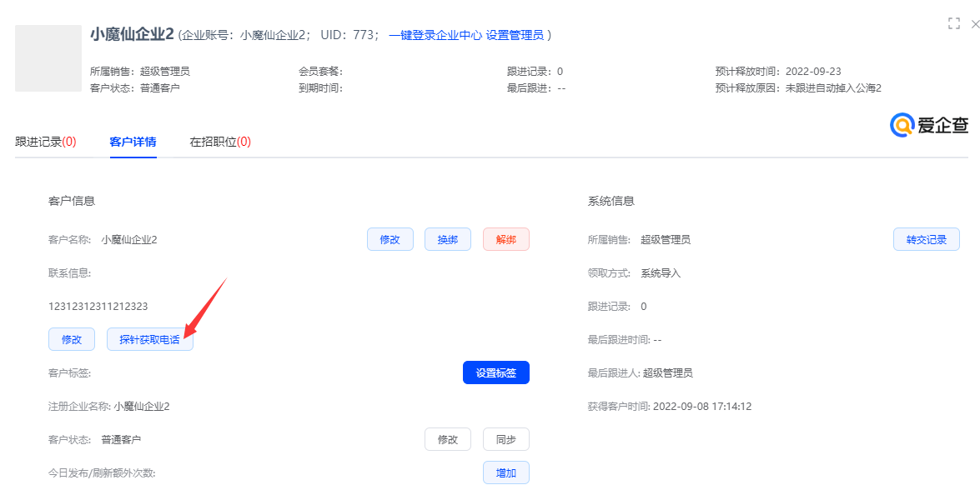Image resolution: width=980 pixels, height=485 pixels.
Task: Open the 在招职位 tab
Action: [220, 142]
